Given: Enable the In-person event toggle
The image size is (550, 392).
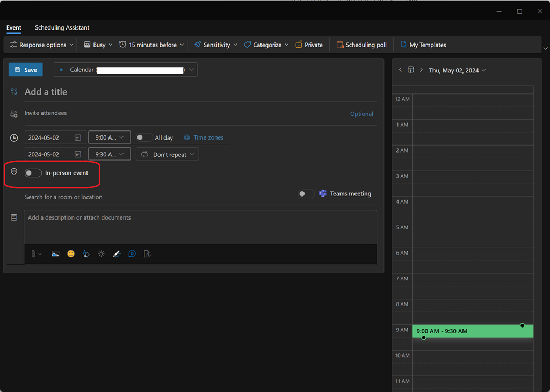Looking at the screenshot, I should (33, 173).
